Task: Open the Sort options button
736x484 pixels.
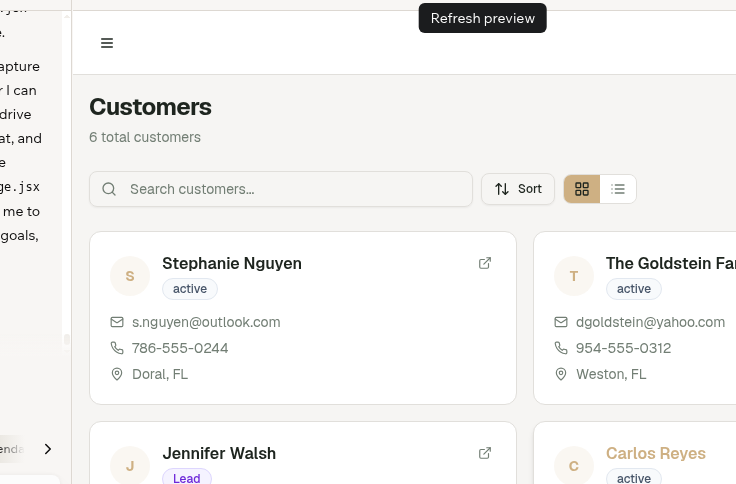Action: (518, 189)
